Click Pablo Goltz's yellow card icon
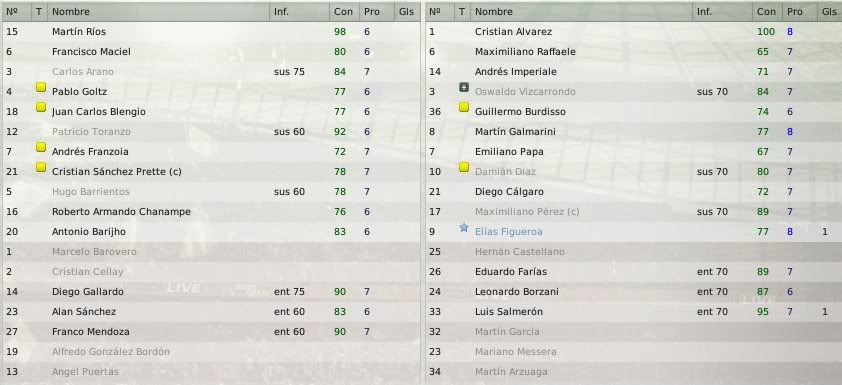Viewport: 842px width, 385px height. point(41,87)
